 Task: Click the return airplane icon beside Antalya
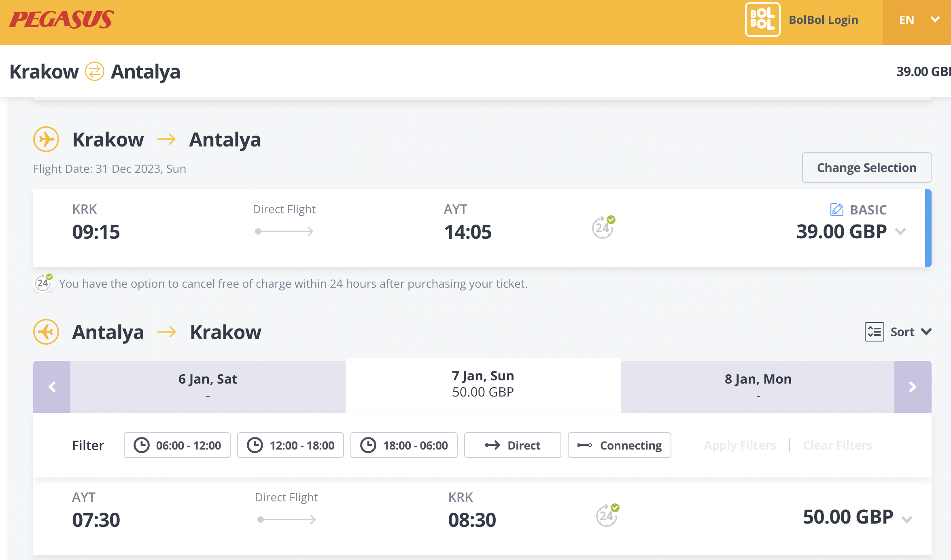tap(46, 332)
